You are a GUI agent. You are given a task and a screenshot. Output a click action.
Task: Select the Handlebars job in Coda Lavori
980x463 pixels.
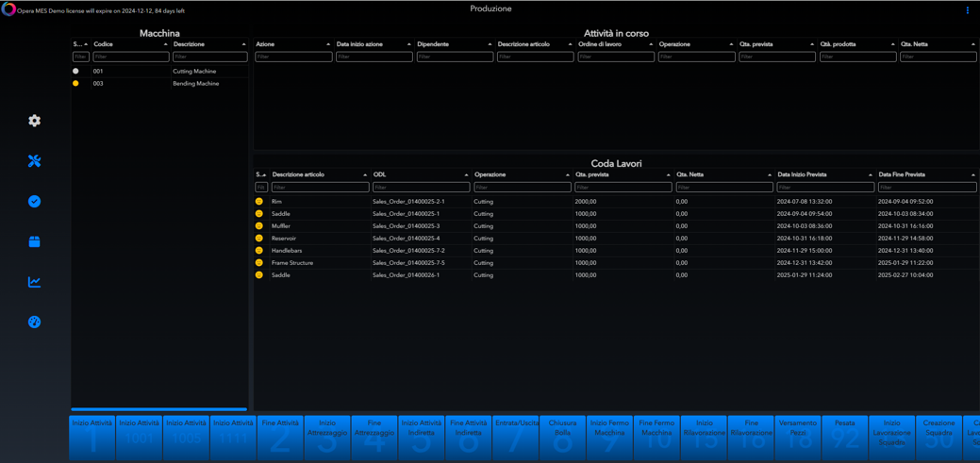point(287,251)
